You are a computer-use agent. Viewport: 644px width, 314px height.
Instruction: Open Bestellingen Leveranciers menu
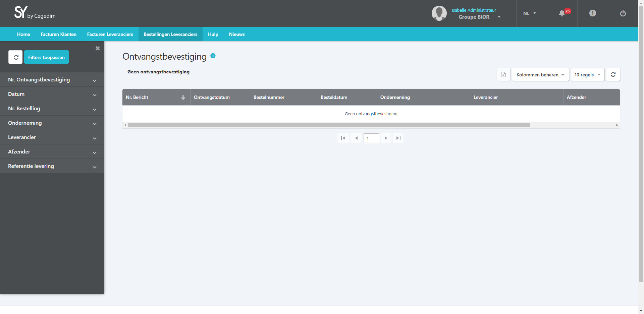(x=170, y=34)
